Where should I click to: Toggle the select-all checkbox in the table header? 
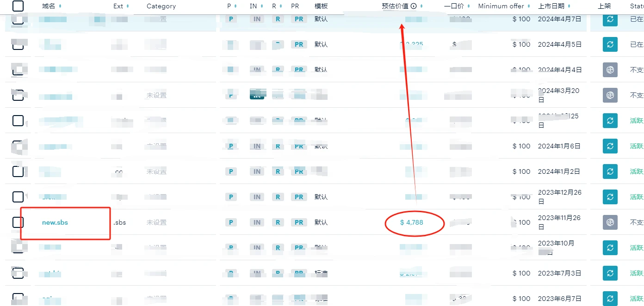(18, 6)
